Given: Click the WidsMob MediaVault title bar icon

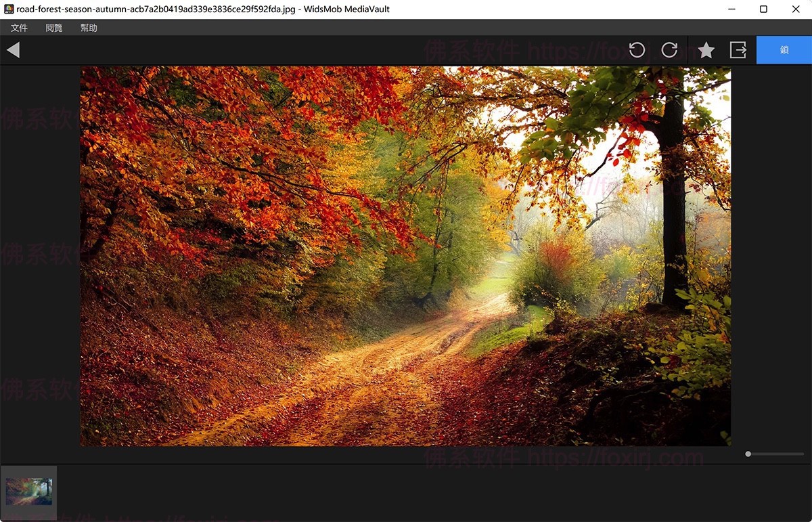Looking at the screenshot, I should point(9,9).
